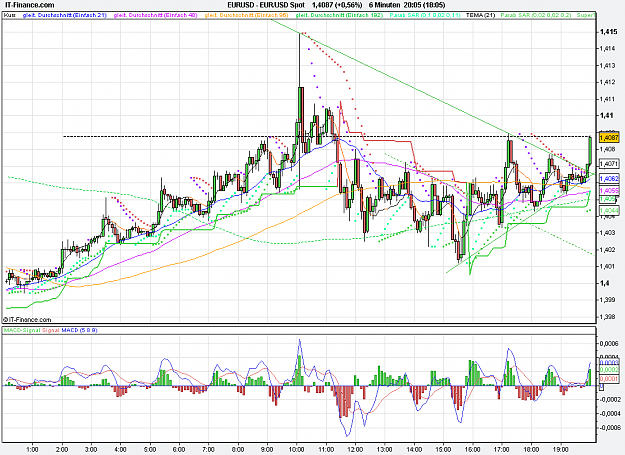
Task: Click the '1,415' price axis label
Action: (x=609, y=32)
